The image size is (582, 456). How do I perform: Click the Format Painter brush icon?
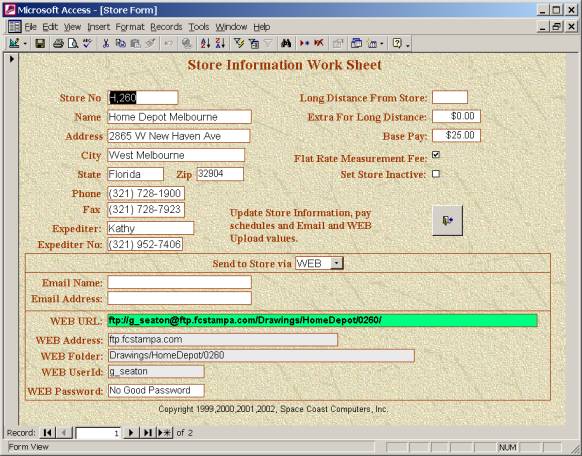[x=150, y=43]
